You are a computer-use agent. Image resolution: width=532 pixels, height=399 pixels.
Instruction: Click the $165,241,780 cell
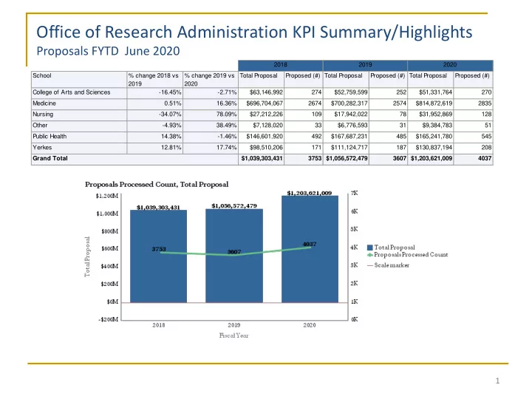tap(431, 137)
